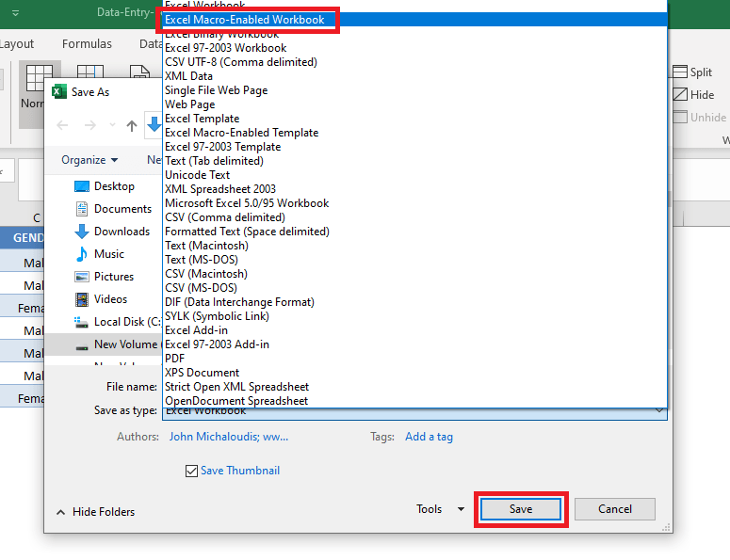Edit authors John Michaloudis field

[229, 437]
